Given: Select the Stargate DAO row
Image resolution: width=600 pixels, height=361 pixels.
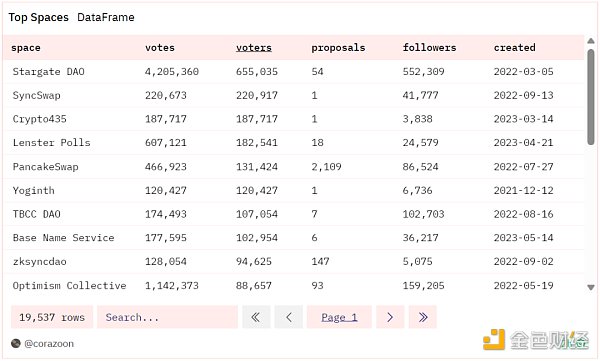Looking at the screenshot, I should pyautogui.click(x=294, y=72).
